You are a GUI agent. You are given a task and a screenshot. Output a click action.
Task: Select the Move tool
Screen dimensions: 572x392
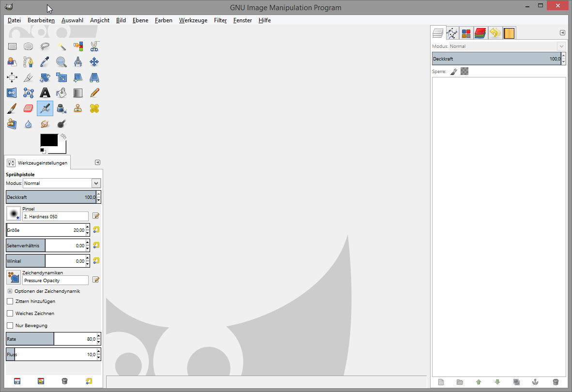coord(94,62)
